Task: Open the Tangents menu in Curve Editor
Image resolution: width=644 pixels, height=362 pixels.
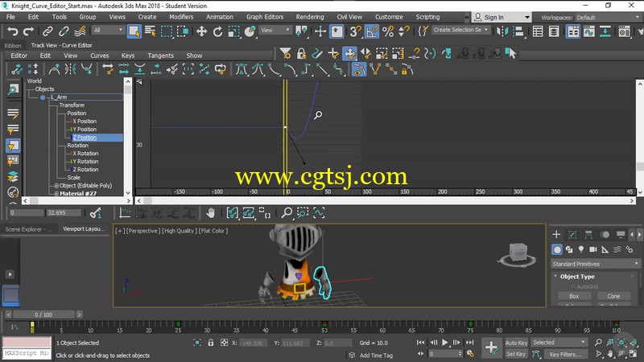Action: [x=160, y=56]
